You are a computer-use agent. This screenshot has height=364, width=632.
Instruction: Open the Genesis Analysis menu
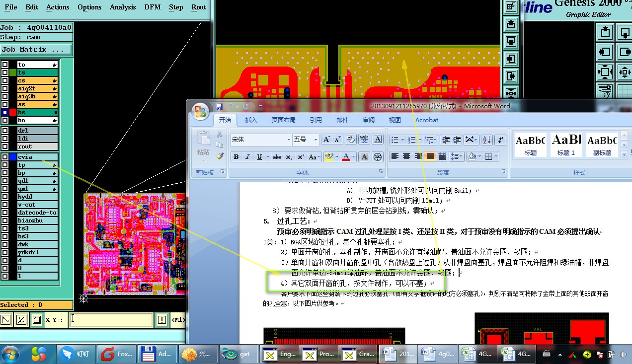point(123,7)
